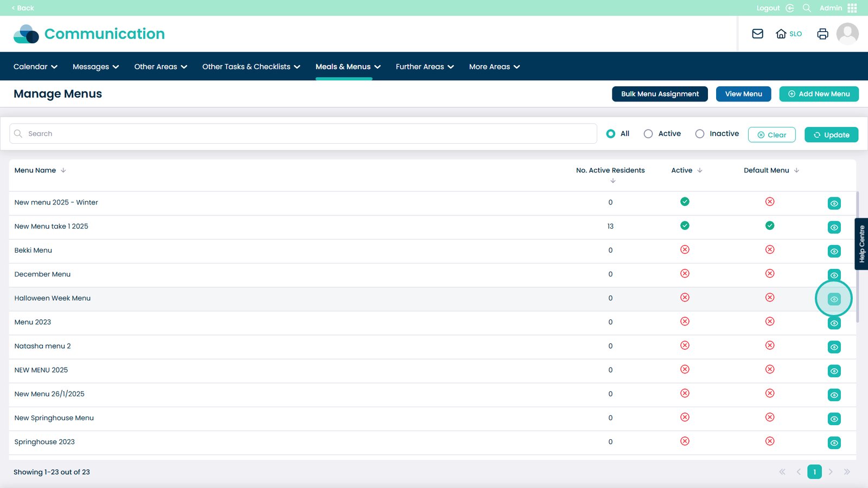Expand the Calendar dropdown menu
Viewport: 868px width, 488px height.
[35, 67]
